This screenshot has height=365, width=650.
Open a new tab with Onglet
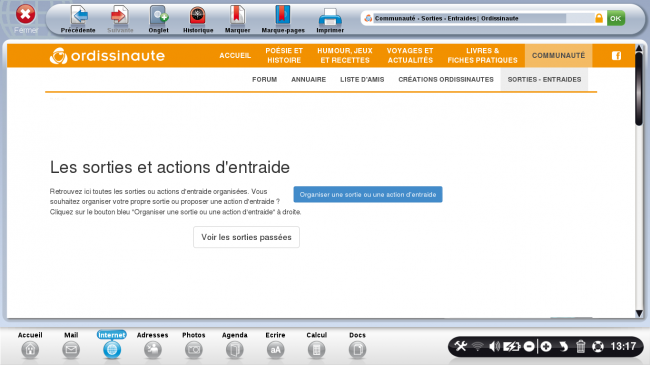point(158,19)
